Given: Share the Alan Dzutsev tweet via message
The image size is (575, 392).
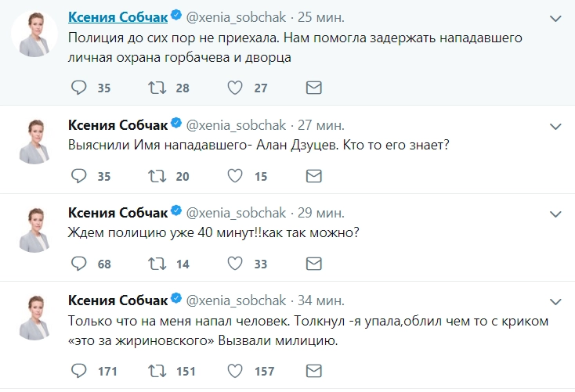Looking at the screenshot, I should point(313,176).
